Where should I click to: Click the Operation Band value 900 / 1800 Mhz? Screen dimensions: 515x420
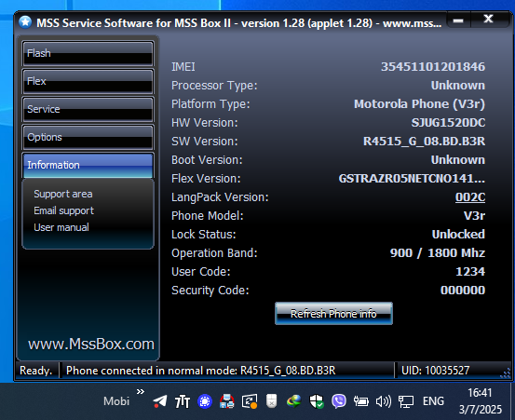pyautogui.click(x=438, y=253)
